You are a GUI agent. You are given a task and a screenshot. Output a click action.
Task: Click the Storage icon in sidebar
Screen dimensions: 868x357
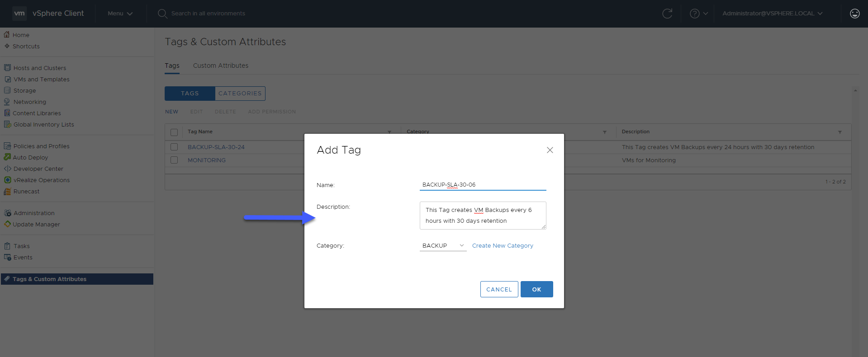(7, 90)
